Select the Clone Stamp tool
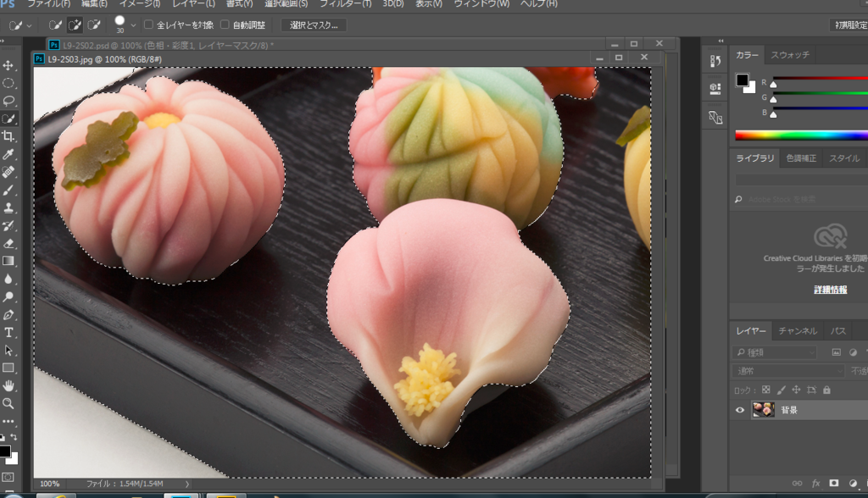This screenshot has width=868, height=498. point(8,208)
